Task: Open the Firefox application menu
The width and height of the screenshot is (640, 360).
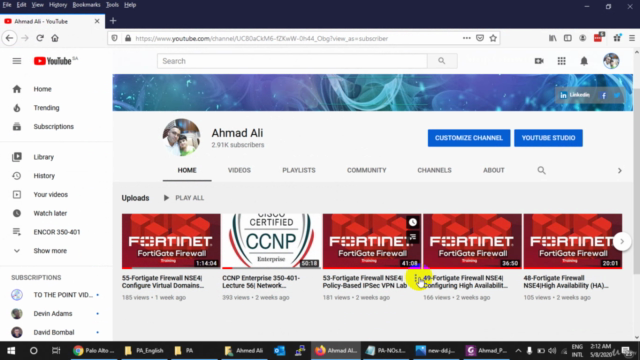Action: [x=632, y=38]
